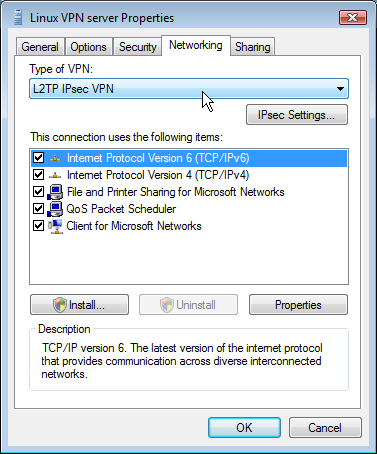Screen dimensions: 377x454
Task: Toggle the QoS Packet Scheduler checkbox
Action: click(x=39, y=209)
